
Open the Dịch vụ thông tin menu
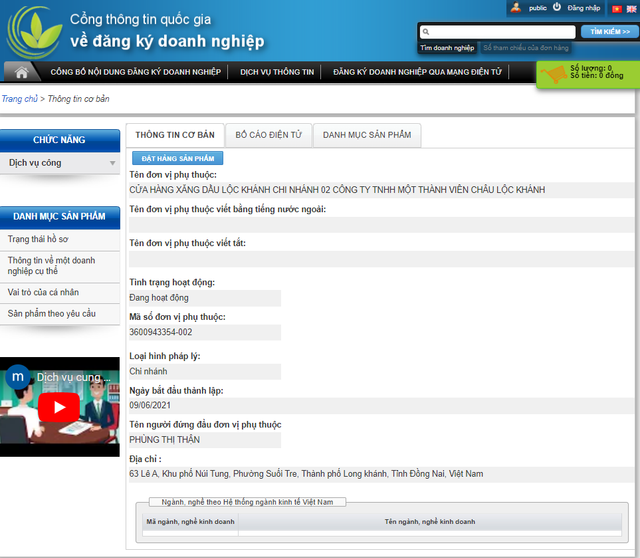pos(277,72)
